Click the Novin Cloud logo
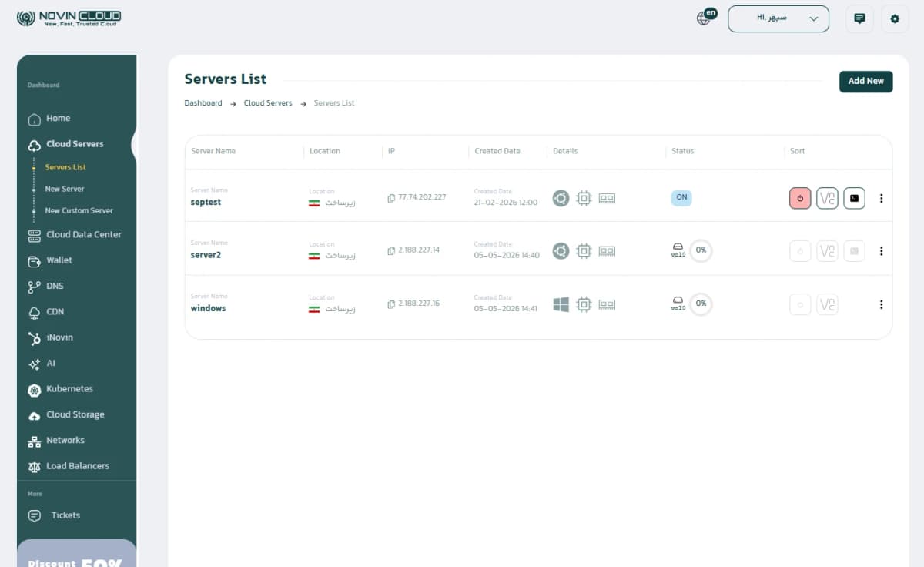The height and width of the screenshot is (567, 924). (69, 18)
